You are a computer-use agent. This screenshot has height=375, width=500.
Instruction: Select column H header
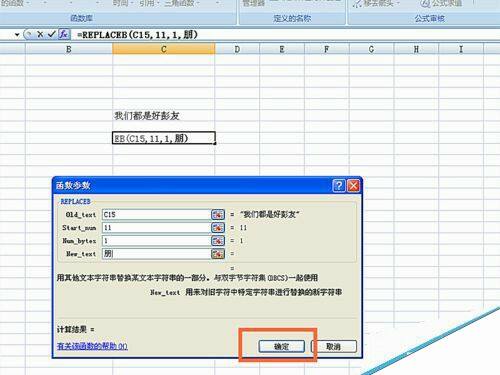pyautogui.click(x=416, y=49)
